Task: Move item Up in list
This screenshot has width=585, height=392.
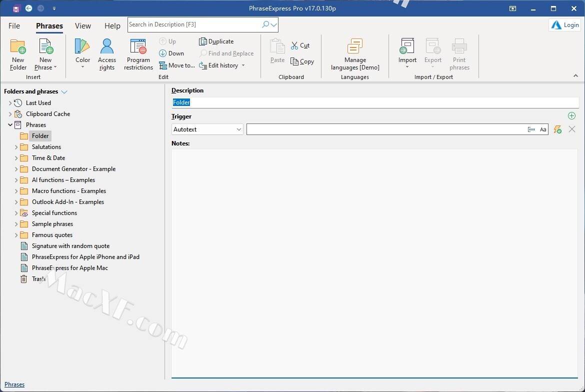Action: pos(167,41)
